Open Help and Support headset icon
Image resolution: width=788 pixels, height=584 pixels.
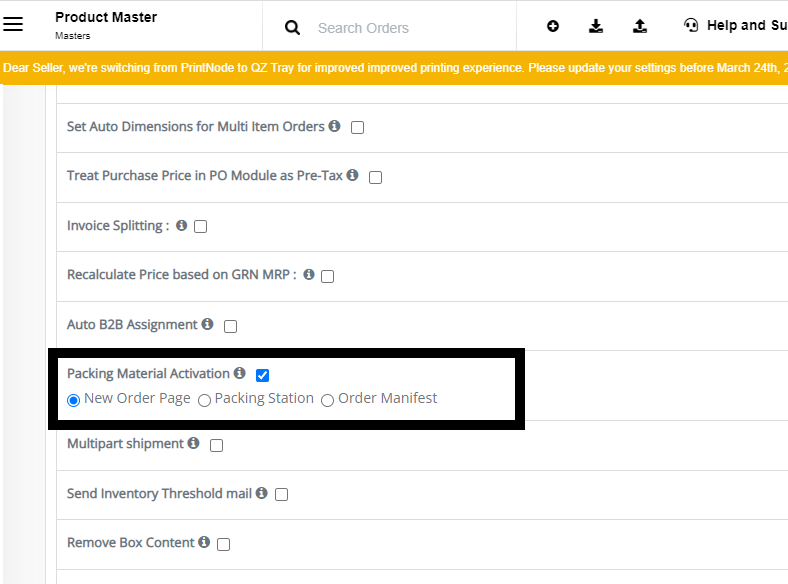pyautogui.click(x=691, y=25)
